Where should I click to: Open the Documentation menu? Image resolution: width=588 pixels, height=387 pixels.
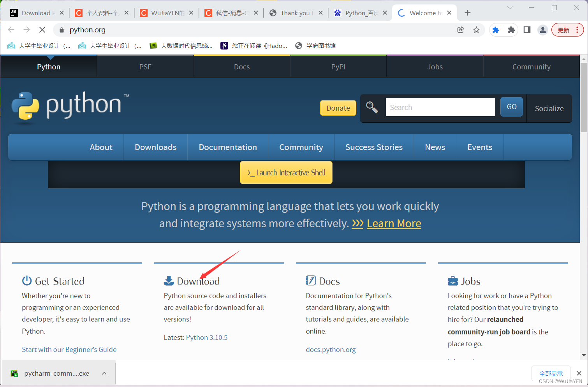tap(228, 147)
